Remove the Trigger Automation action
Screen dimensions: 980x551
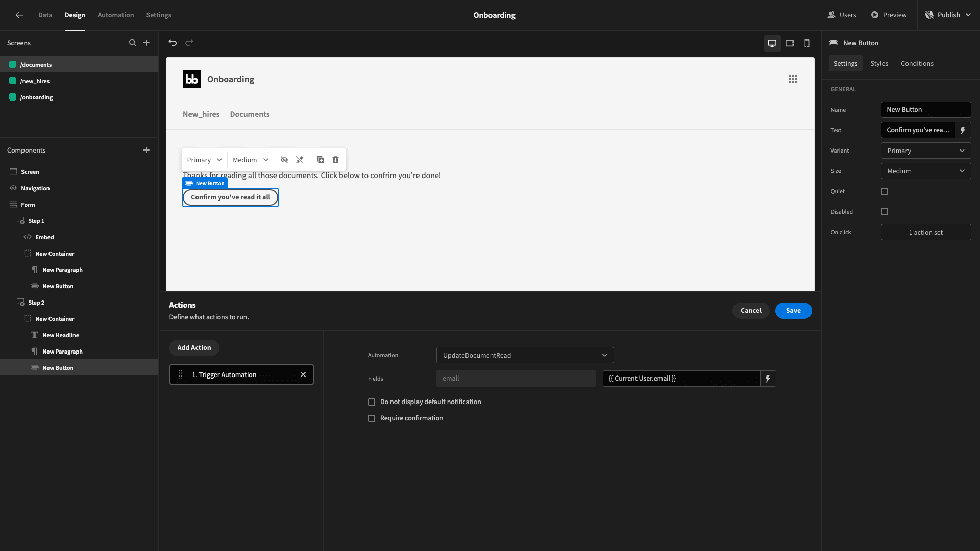(303, 375)
